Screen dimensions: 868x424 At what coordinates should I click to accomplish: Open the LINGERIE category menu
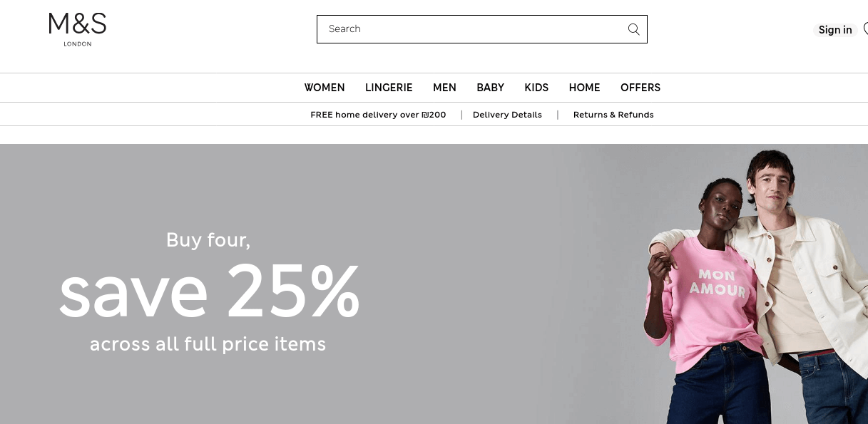coord(389,88)
